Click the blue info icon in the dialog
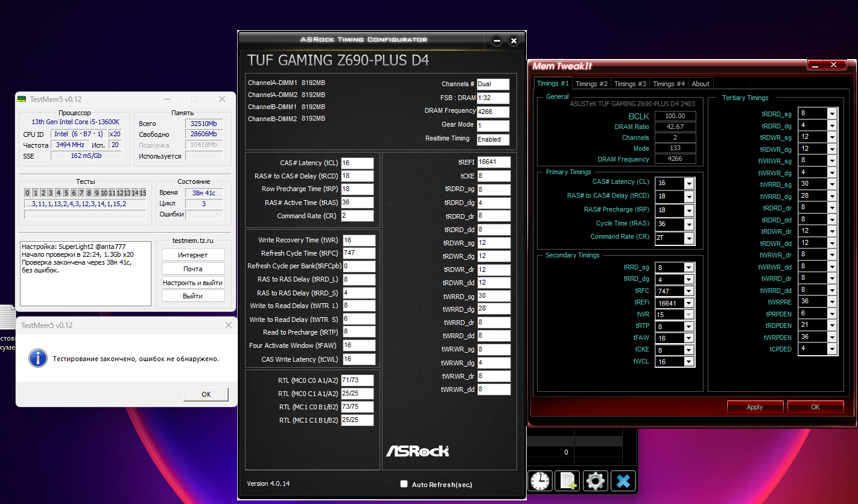Screen dimensions: 858x504 pos(38,359)
